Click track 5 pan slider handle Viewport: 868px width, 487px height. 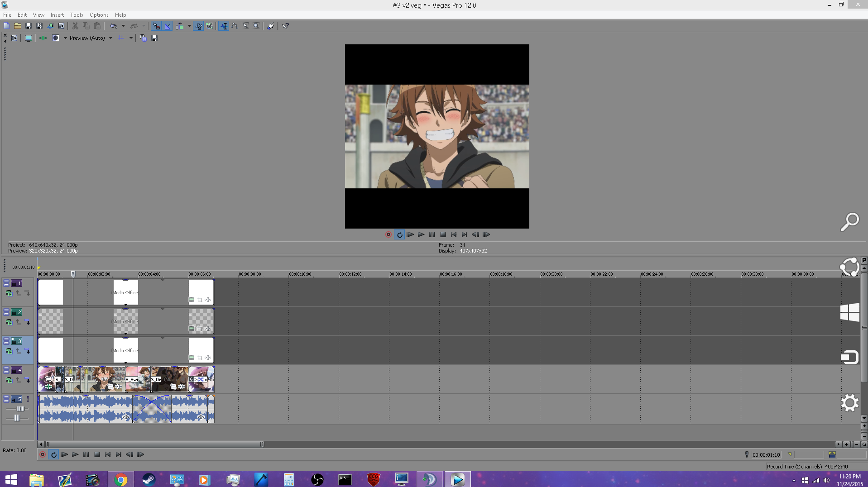coord(17,418)
